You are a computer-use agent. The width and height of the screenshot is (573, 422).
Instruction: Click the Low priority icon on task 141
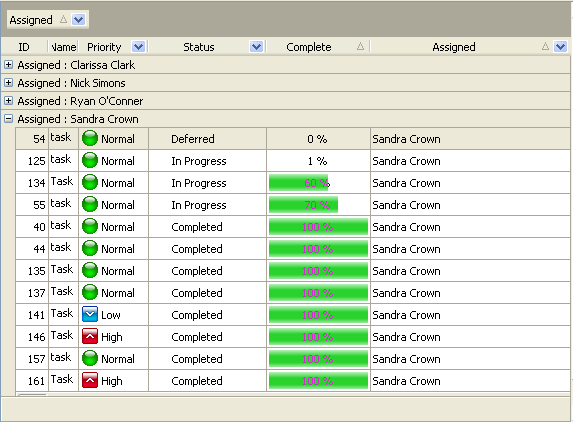90,314
